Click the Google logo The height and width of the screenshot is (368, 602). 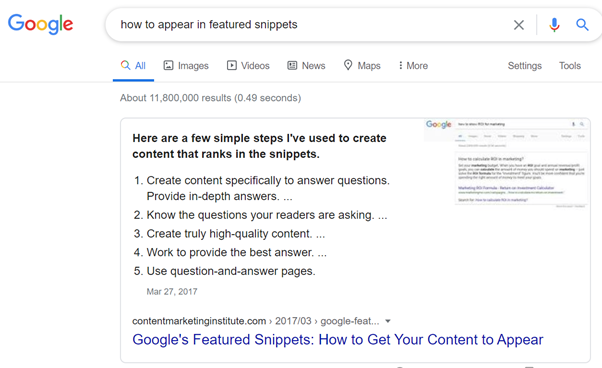(x=40, y=24)
